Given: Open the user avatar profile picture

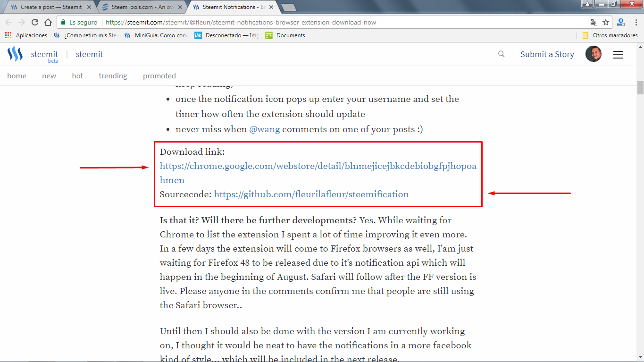Looking at the screenshot, I should tap(594, 54).
